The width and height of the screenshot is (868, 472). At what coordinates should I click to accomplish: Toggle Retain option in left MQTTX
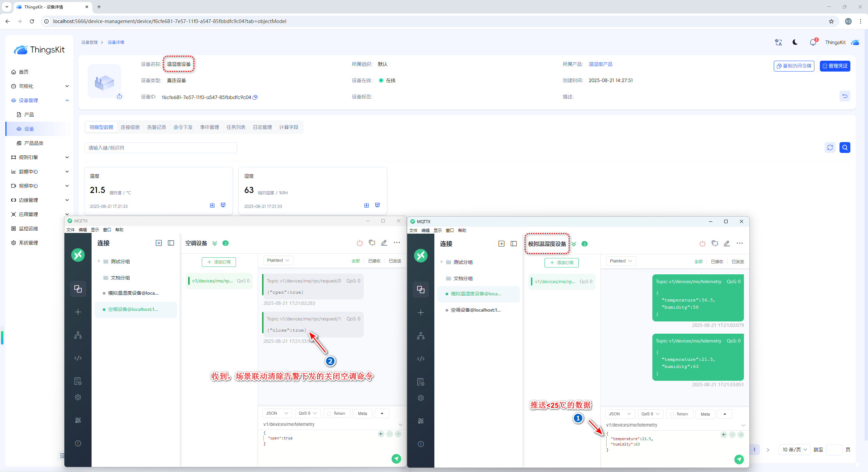pos(336,413)
